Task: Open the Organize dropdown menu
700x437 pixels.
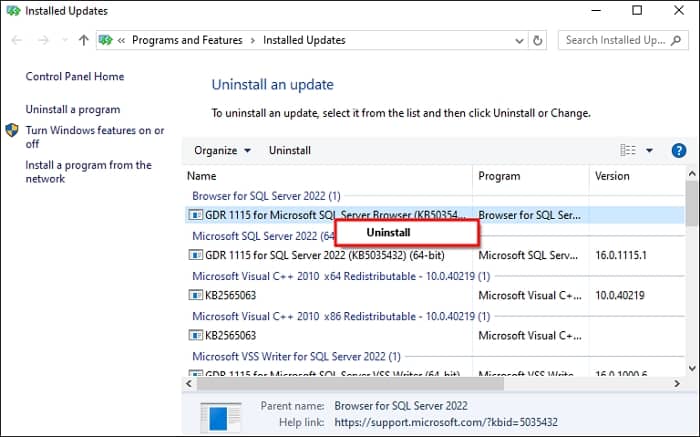Action: click(222, 150)
